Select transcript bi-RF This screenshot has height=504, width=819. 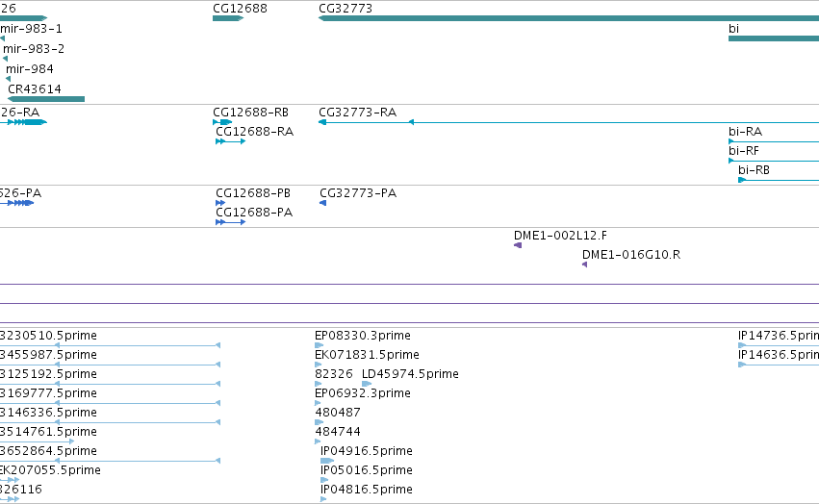tap(774, 161)
